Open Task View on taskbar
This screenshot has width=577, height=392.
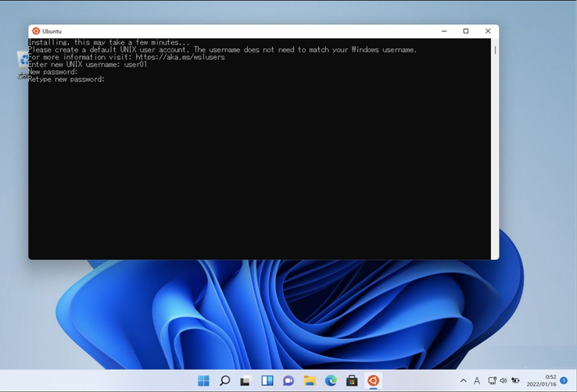(245, 380)
